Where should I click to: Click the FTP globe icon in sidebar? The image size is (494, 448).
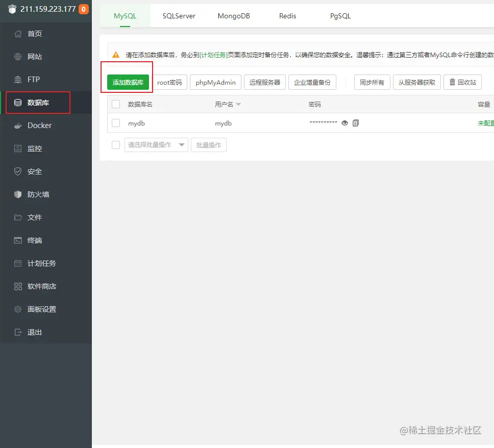(18, 80)
